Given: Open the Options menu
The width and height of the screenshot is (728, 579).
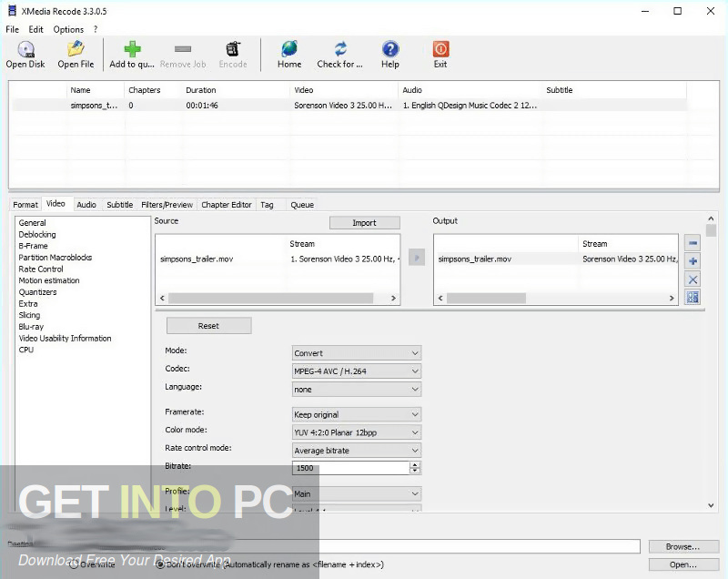Looking at the screenshot, I should 68,29.
